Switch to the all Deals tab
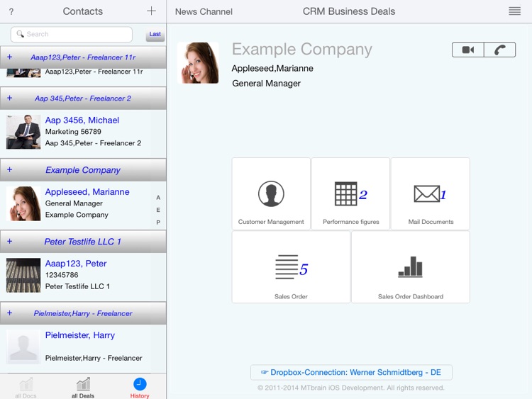Screen dimensions: 532x399 (x=83, y=388)
